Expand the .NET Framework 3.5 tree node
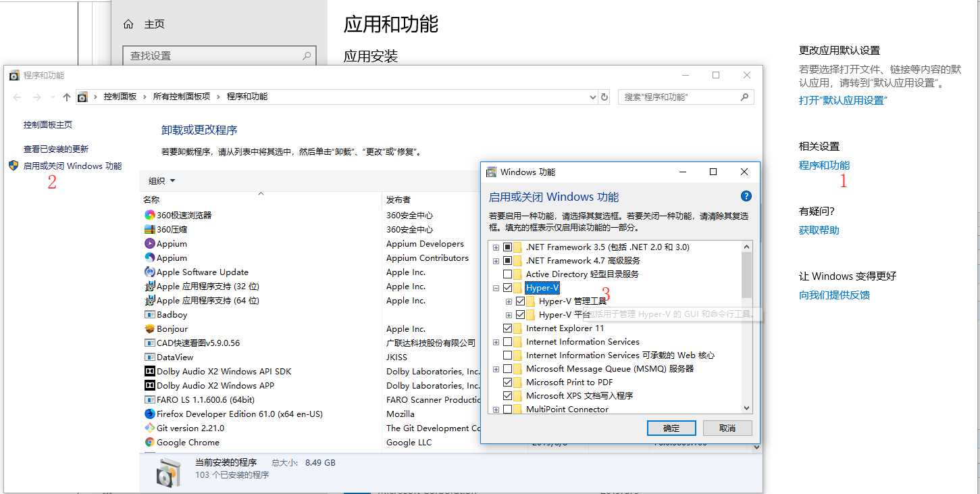The width and height of the screenshot is (980, 494). [496, 247]
